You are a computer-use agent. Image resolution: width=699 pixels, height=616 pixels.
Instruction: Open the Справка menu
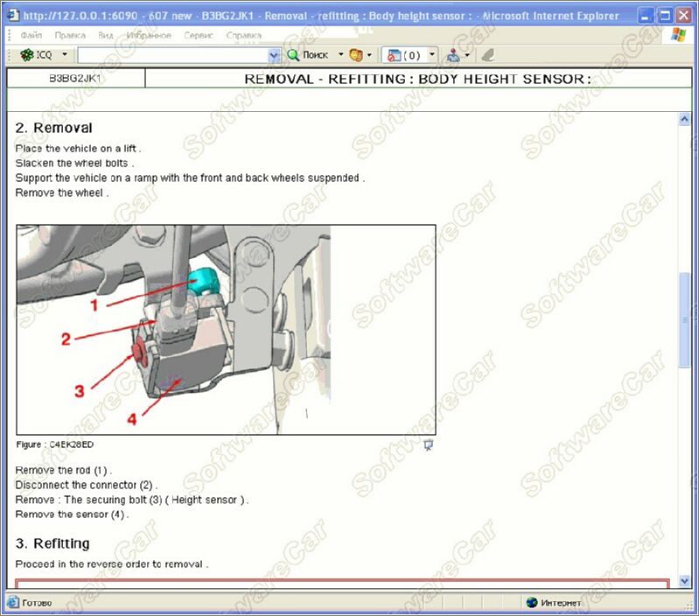click(243, 35)
